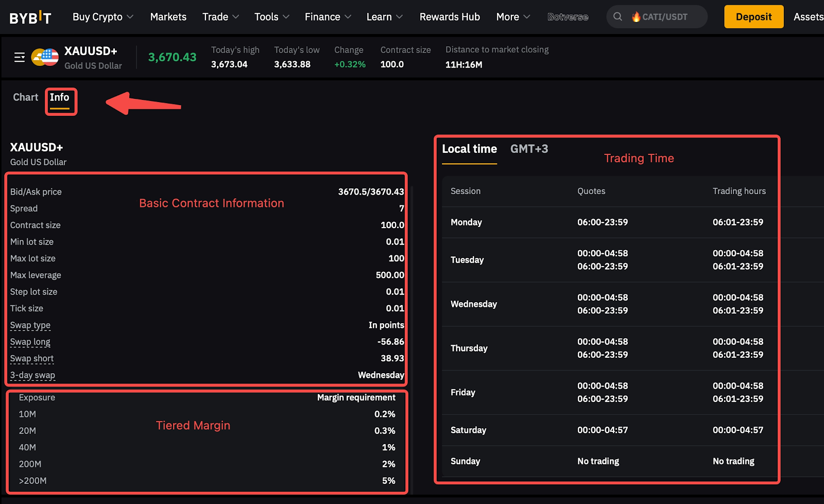Click the search magnifier icon
Viewport: 824px width, 504px height.
coord(617,17)
